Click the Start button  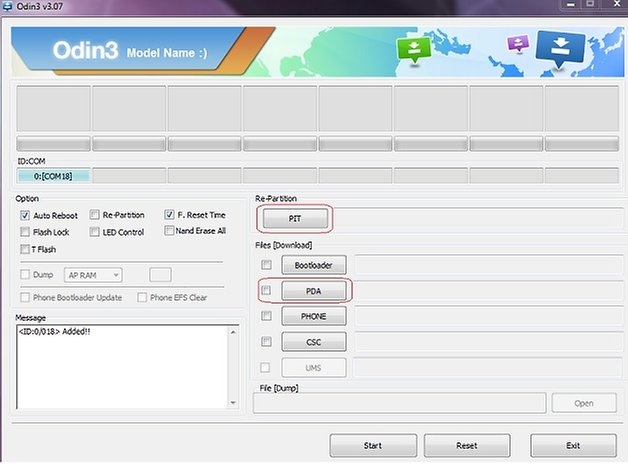373,446
